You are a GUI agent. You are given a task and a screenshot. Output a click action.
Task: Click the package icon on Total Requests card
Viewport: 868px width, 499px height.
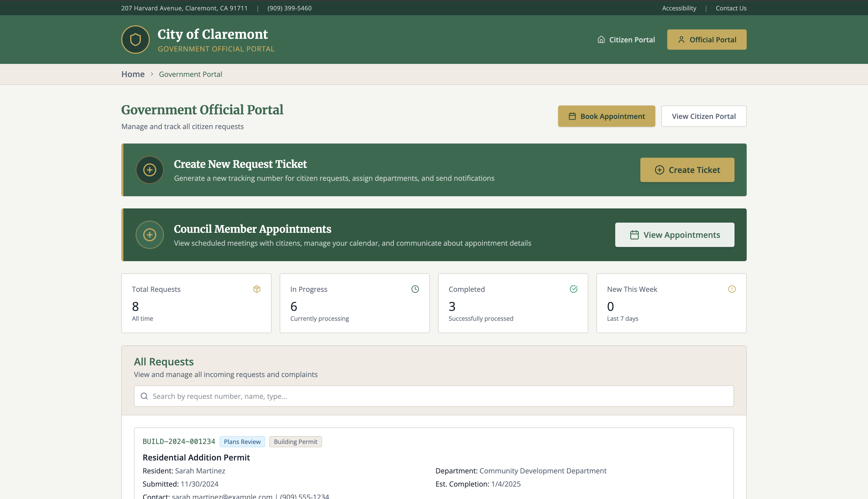tap(257, 289)
